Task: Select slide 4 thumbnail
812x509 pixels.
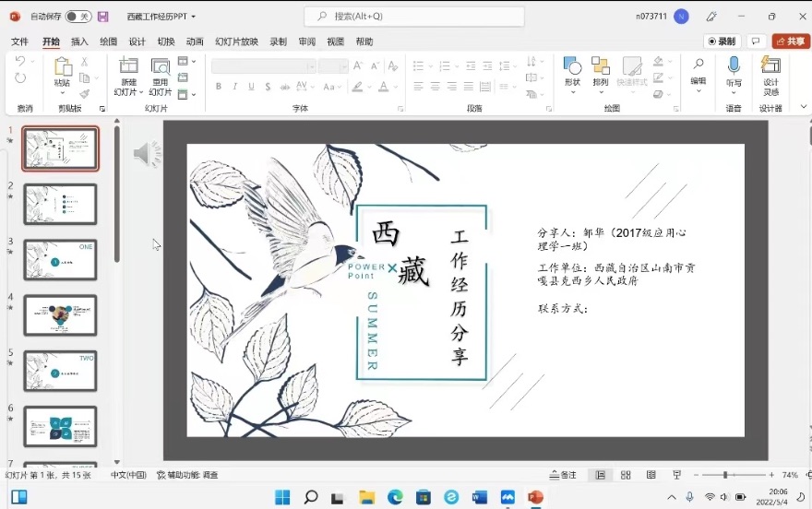Action: pyautogui.click(x=60, y=315)
